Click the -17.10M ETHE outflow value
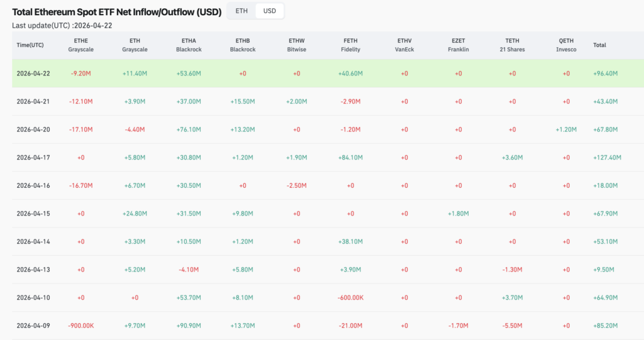Viewport: 644px width, 340px height. tap(81, 129)
